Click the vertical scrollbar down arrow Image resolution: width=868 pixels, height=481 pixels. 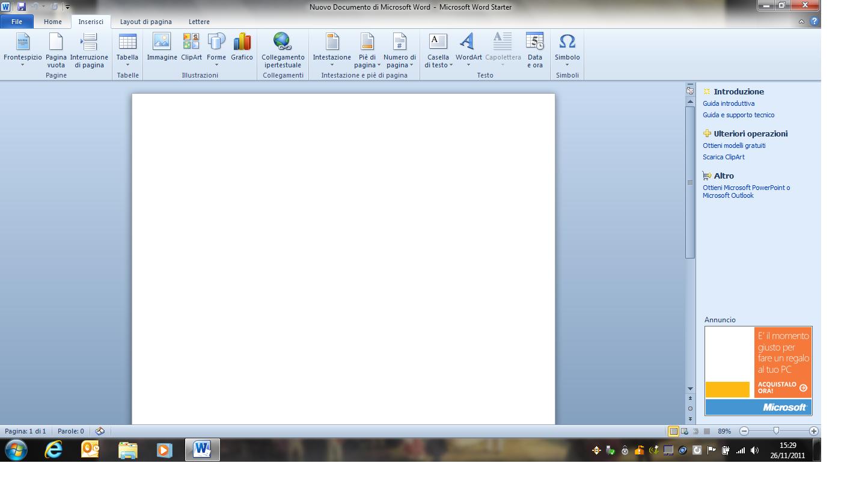click(690, 388)
